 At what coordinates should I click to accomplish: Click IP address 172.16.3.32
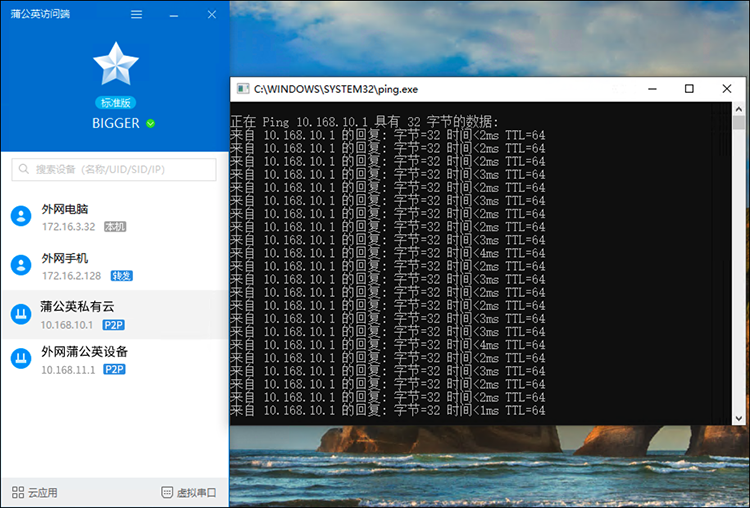(68, 227)
